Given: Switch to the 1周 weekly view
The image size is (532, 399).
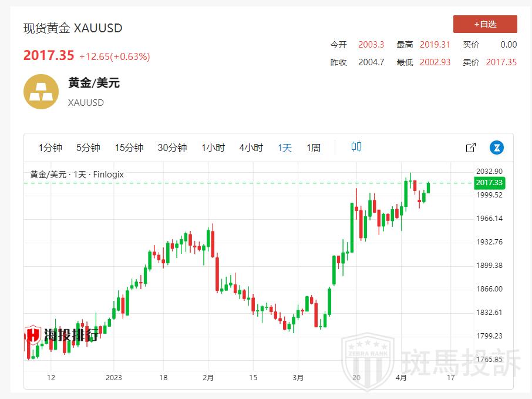Looking at the screenshot, I should click(x=314, y=147).
